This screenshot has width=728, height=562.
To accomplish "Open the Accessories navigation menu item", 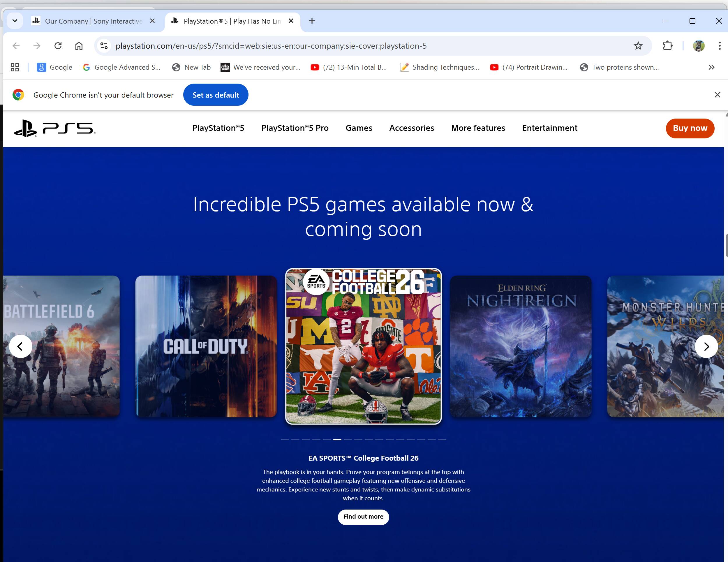I will [x=411, y=128].
